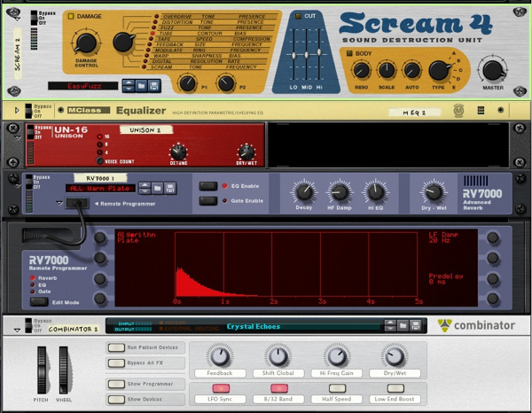Adjust the CUT LO slider
Screen dimensions: 532x413
point(293,55)
